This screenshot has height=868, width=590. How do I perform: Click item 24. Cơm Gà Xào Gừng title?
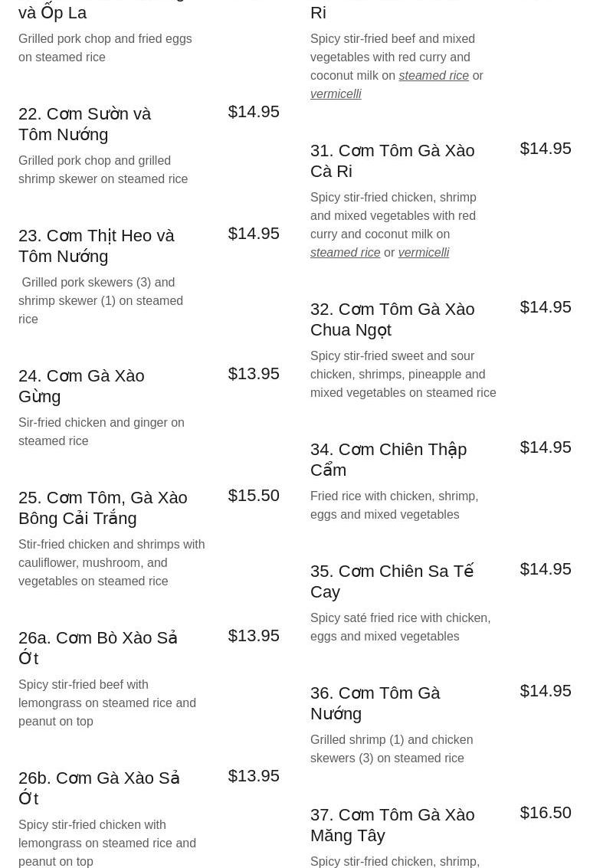tap(81, 386)
